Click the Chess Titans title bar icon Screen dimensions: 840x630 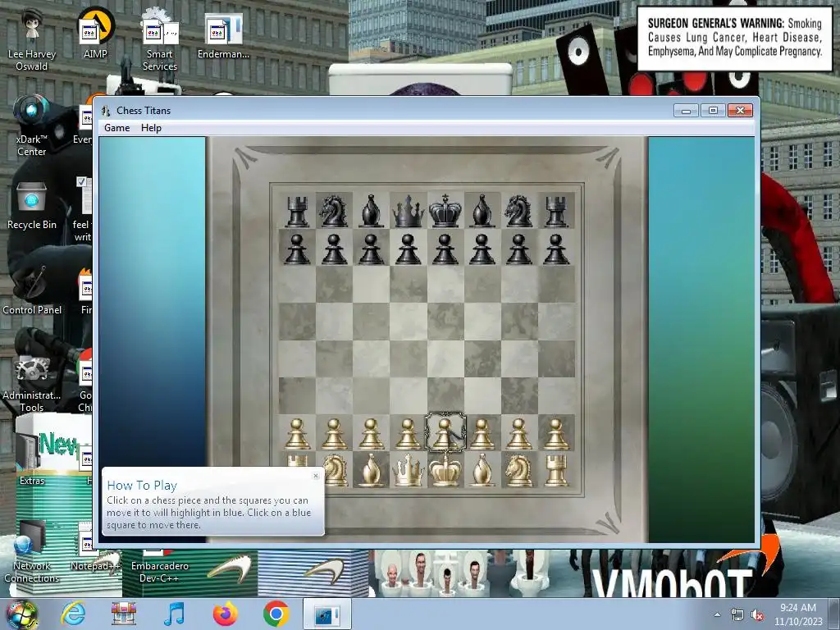[106, 111]
